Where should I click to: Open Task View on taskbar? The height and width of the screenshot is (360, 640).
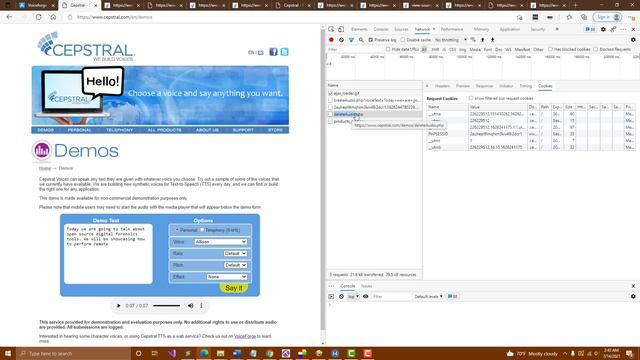[155, 353]
